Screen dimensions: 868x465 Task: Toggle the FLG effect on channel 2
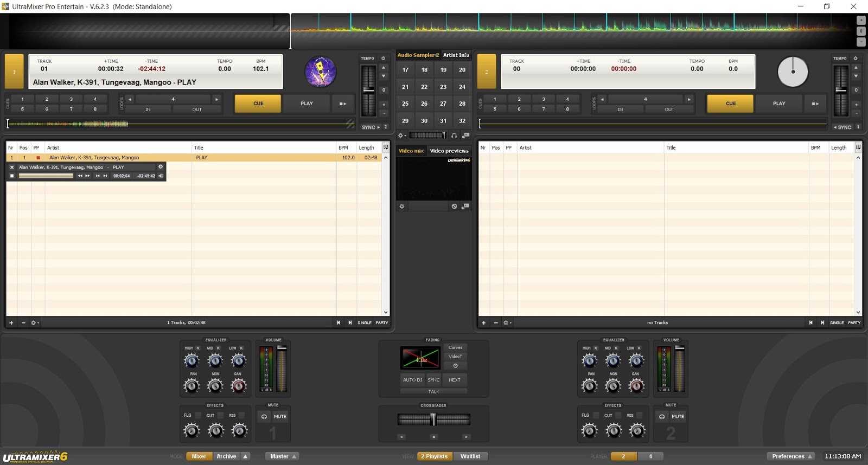point(596,416)
